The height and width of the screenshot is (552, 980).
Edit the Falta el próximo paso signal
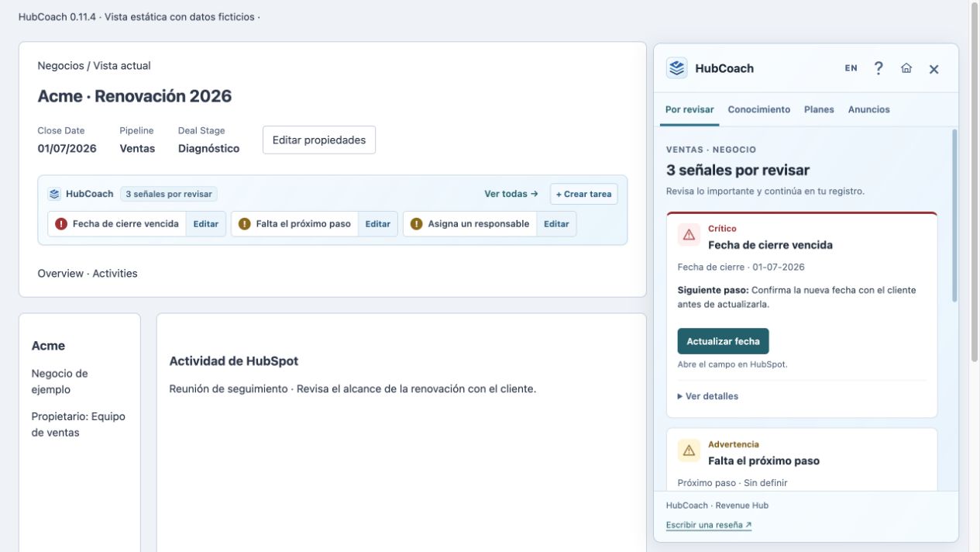378,224
